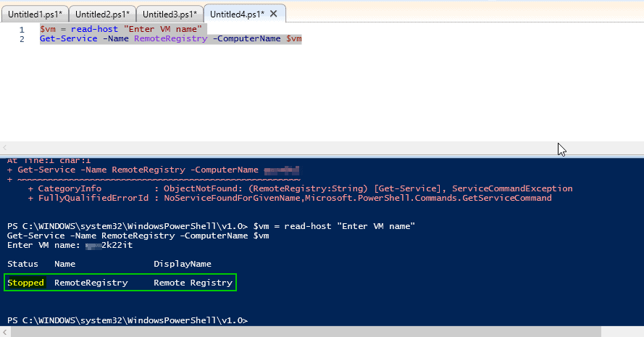Click the script pane horizontal scrollbar track

coord(322,147)
